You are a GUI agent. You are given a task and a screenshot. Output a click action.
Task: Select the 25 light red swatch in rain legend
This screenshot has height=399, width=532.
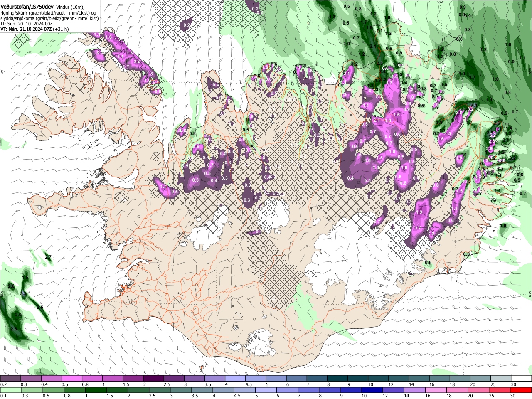pos(500,390)
